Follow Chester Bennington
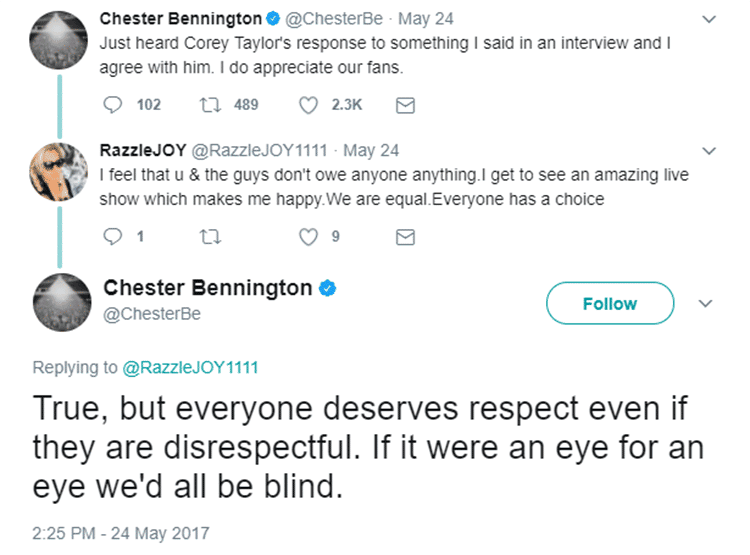The height and width of the screenshot is (555, 750). click(610, 304)
